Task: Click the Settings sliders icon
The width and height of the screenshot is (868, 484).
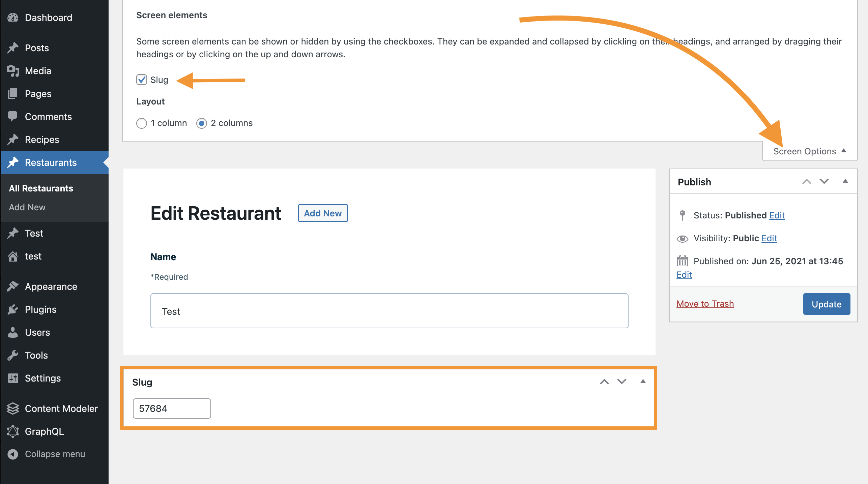Action: click(13, 378)
